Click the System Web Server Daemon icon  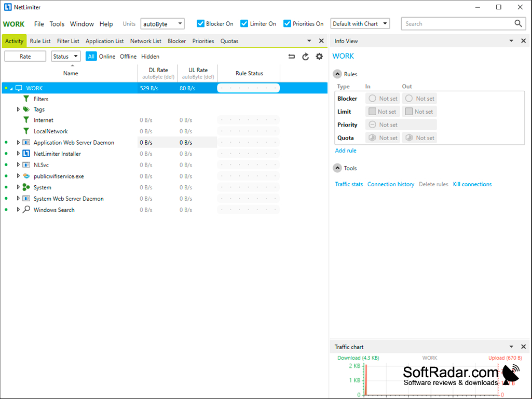click(x=26, y=199)
